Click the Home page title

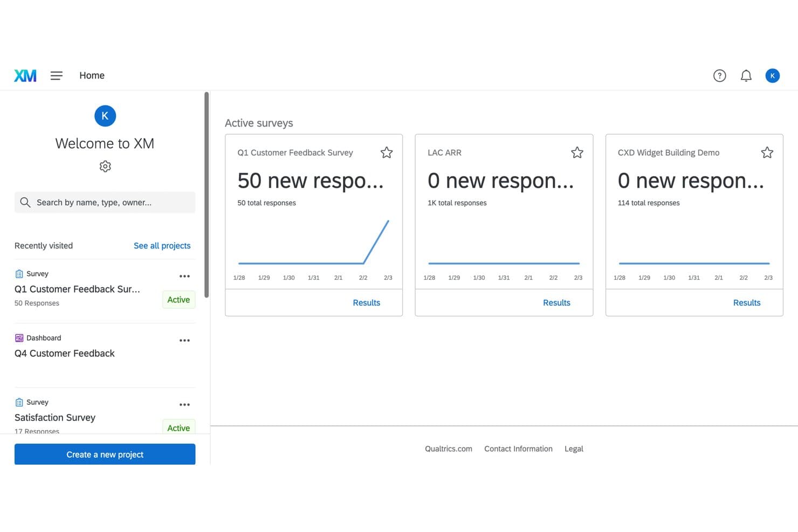pos(92,75)
